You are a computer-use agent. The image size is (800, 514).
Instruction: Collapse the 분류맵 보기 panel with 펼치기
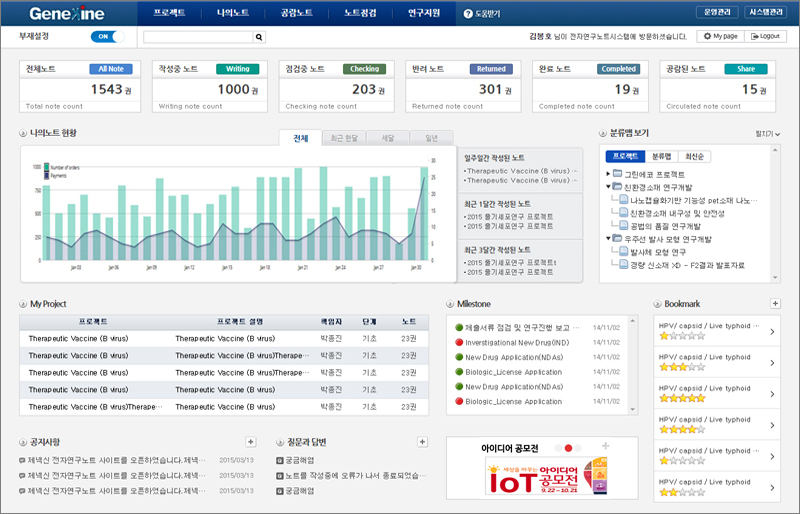(767, 133)
